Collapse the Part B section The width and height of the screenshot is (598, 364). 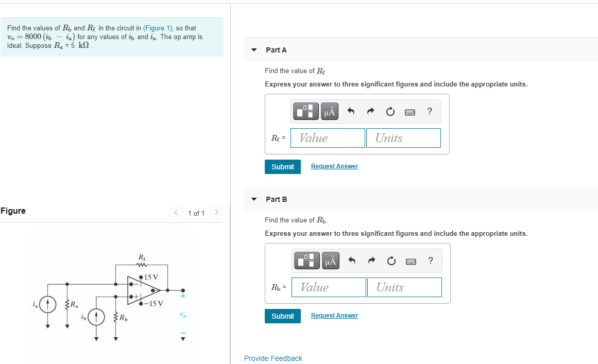click(253, 199)
